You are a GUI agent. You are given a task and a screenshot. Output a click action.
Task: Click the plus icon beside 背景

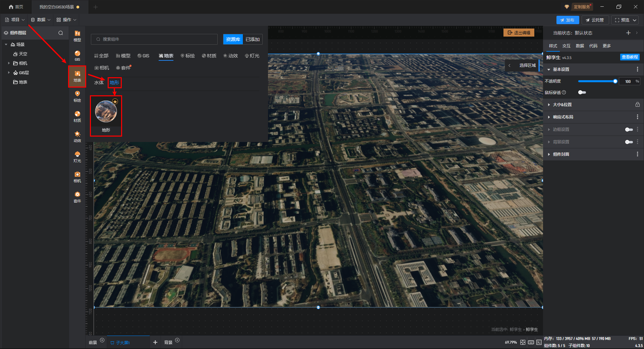pyautogui.click(x=177, y=340)
